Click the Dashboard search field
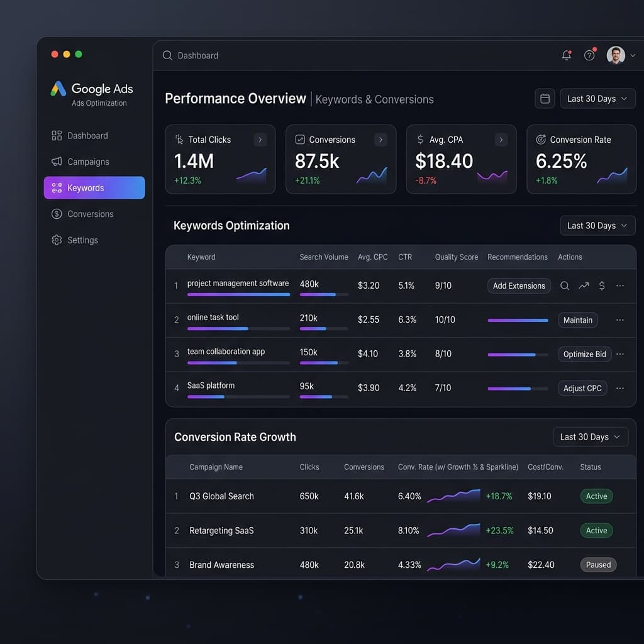Viewport: 644px width, 644px height. 353,55
